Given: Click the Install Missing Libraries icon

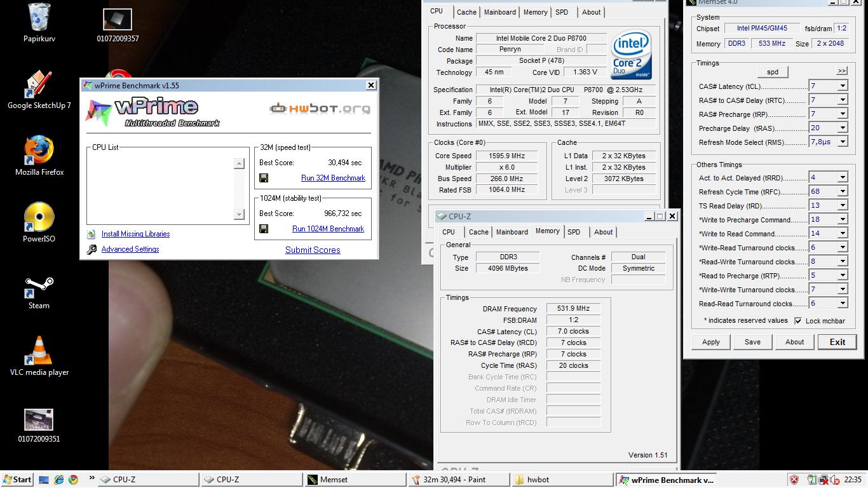Looking at the screenshot, I should coord(92,234).
